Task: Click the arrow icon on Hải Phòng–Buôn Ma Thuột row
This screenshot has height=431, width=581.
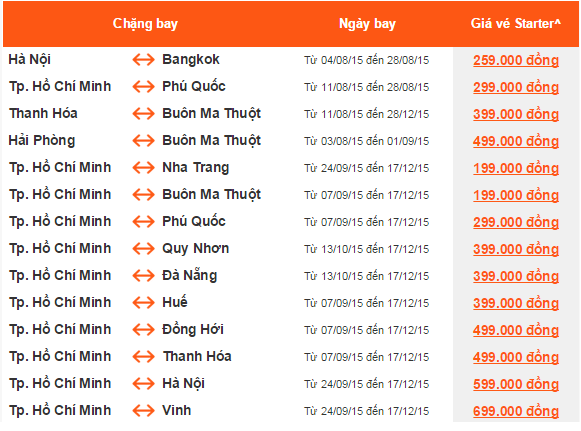Action: point(143,141)
